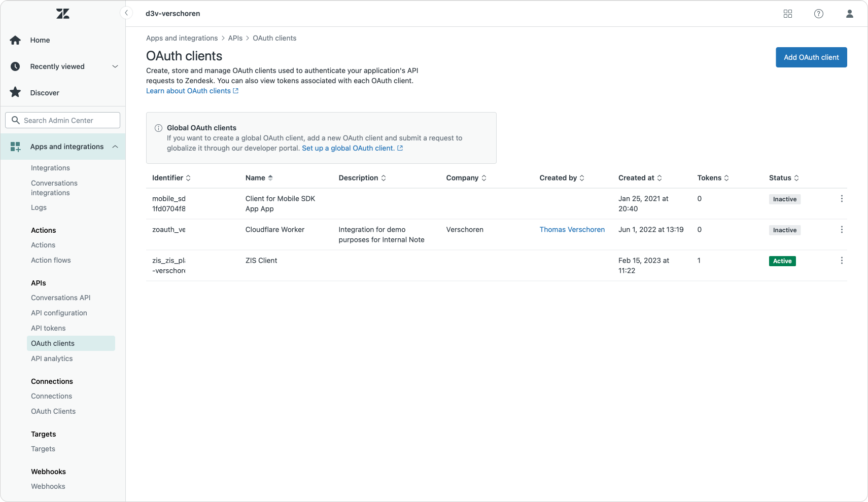Go to Home in the sidebar

(40, 40)
